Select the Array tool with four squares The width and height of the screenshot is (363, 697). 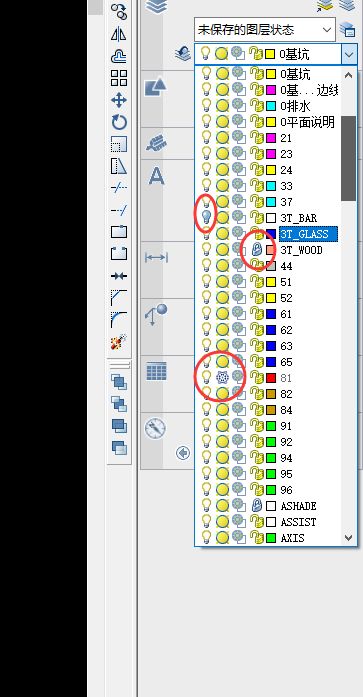119,78
